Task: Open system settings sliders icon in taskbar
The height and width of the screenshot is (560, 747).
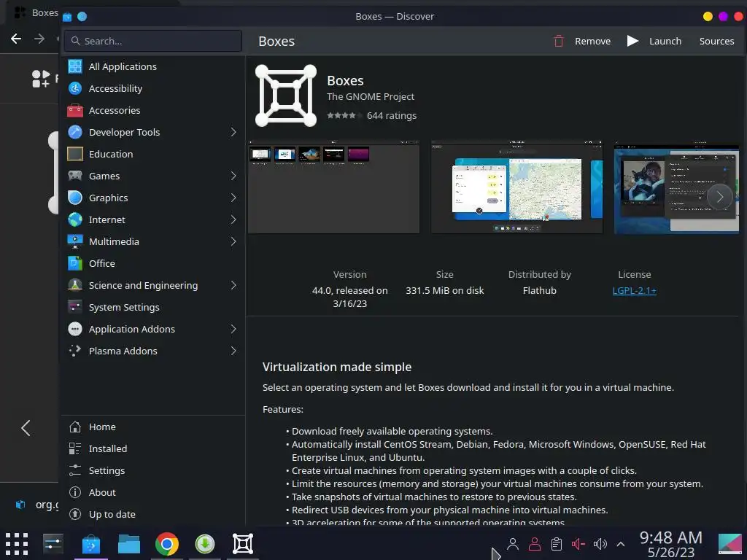Action: (x=53, y=544)
